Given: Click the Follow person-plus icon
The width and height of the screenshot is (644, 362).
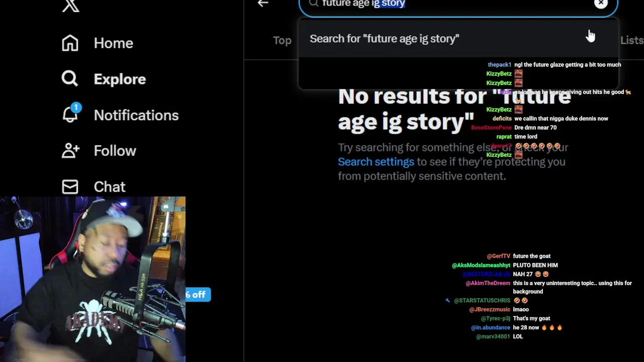Looking at the screenshot, I should point(70,151).
